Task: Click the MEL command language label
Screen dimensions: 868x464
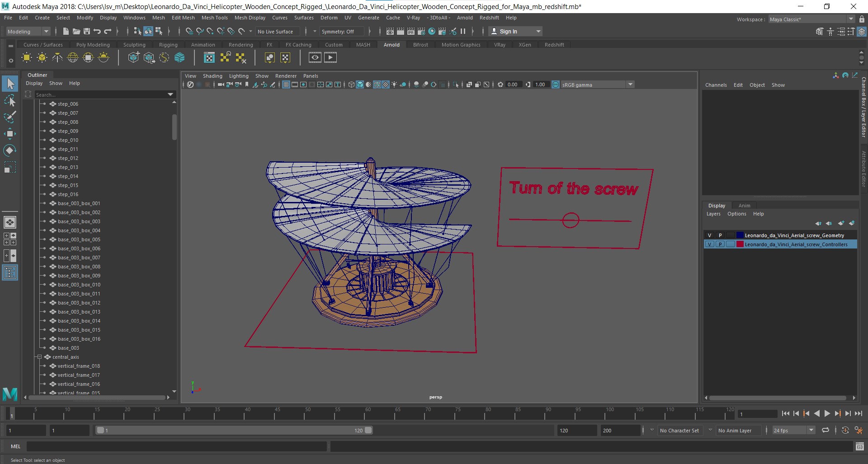Action: click(x=16, y=446)
